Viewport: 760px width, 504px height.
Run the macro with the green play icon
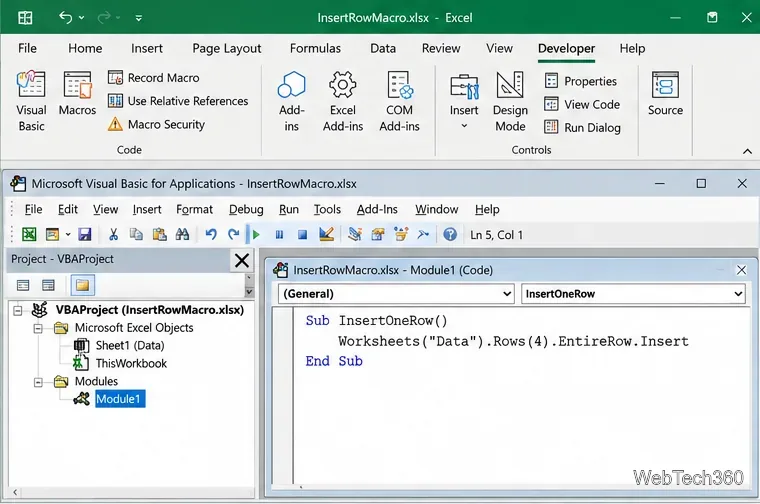pyautogui.click(x=256, y=235)
